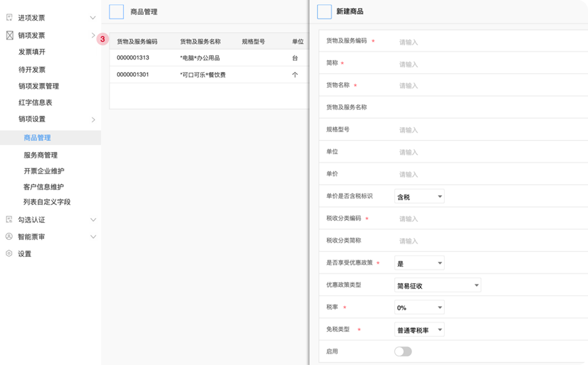
Task: Set 是否享受优惠政策 to a different option
Action: pyautogui.click(x=419, y=263)
